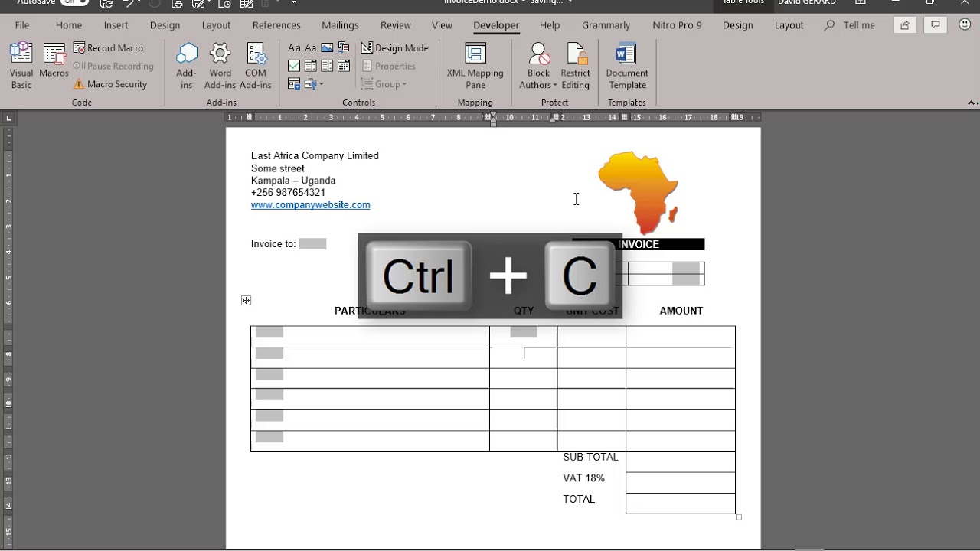Click first Particulars row content control
Screen dimensions: 980x551
269,332
